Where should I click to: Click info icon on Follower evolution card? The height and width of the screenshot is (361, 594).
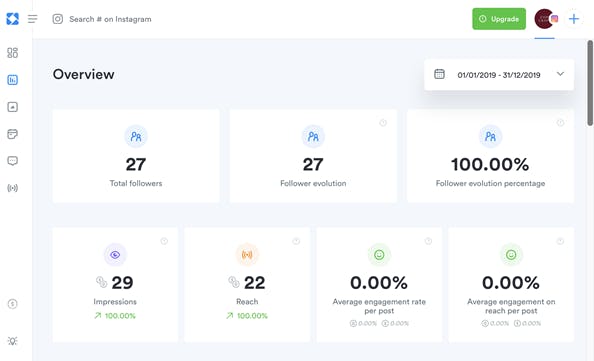point(383,123)
